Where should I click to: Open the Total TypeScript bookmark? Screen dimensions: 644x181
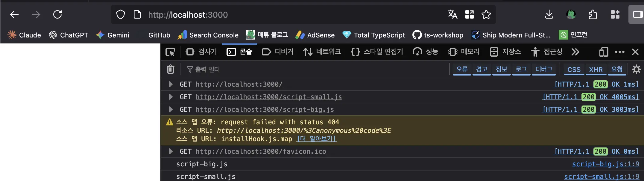click(373, 35)
